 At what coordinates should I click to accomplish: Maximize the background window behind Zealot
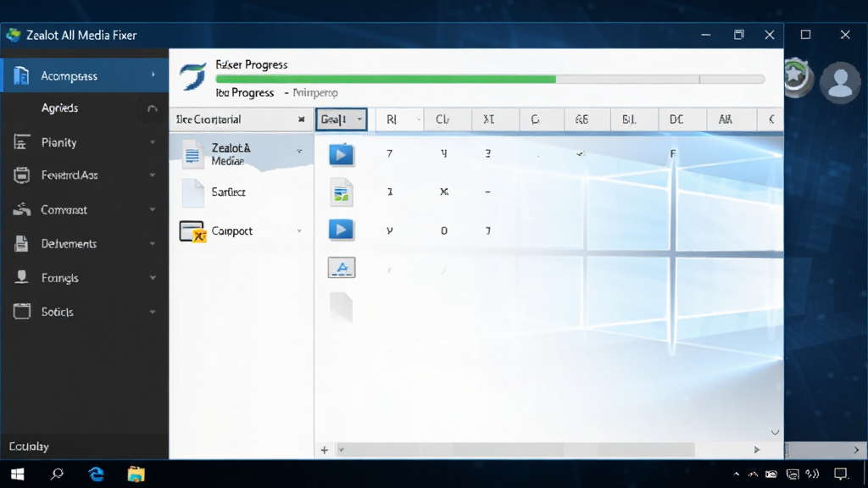[x=805, y=35]
